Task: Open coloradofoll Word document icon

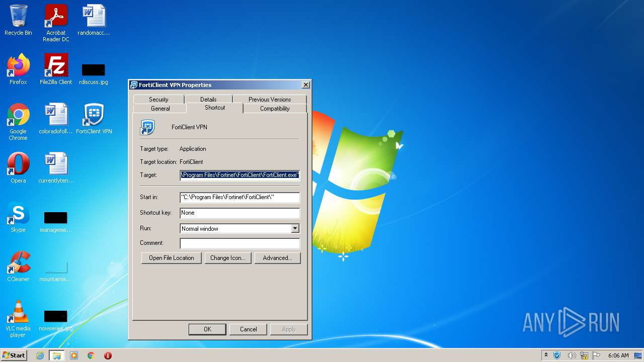Action: 56,119
